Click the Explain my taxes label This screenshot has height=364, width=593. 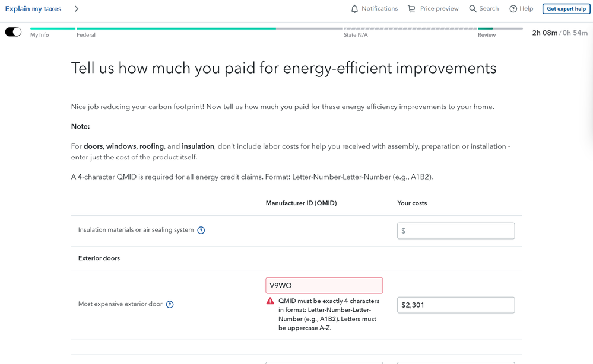pos(33,9)
